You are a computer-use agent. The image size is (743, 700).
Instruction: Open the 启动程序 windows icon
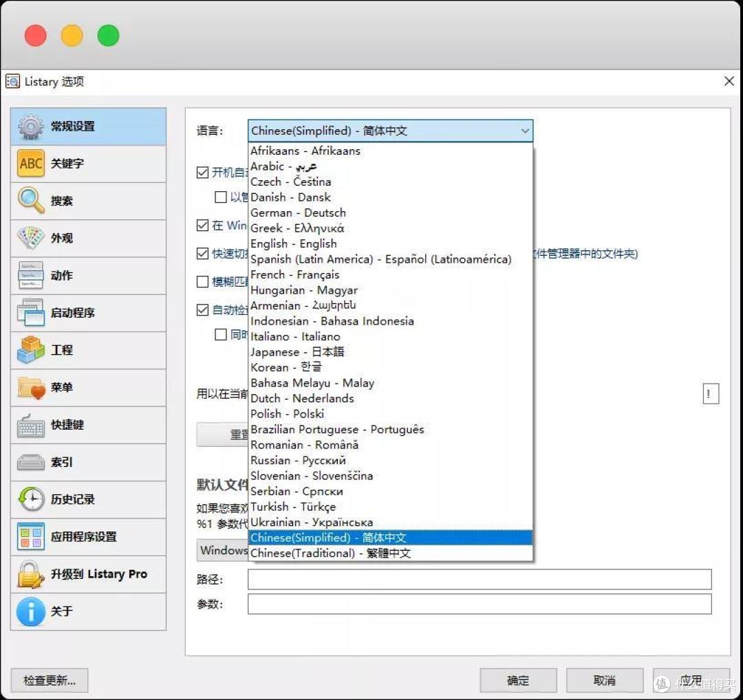coord(31,313)
